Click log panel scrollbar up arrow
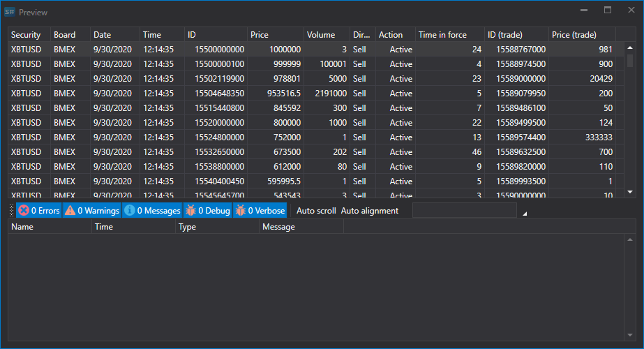Image resolution: width=644 pixels, height=349 pixels. coord(630,239)
